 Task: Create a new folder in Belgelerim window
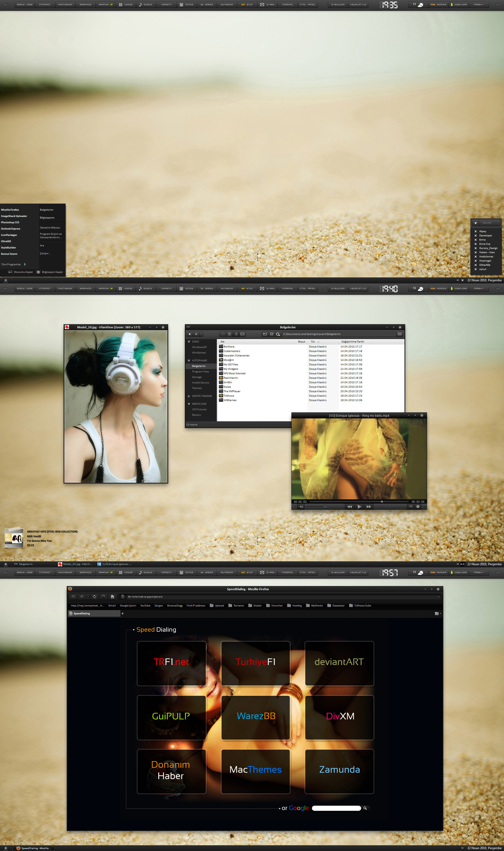coord(265,334)
